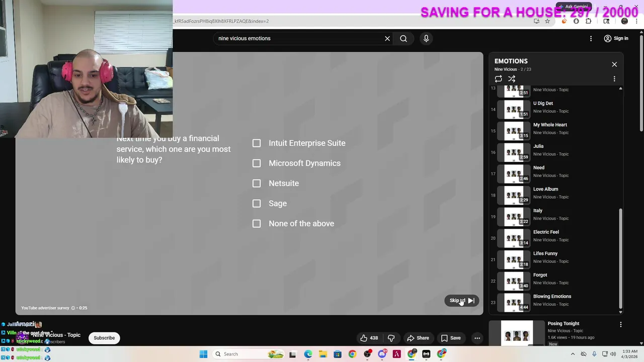The image size is (644, 362).
Task: Install app icon in address bar
Action: [536, 21]
